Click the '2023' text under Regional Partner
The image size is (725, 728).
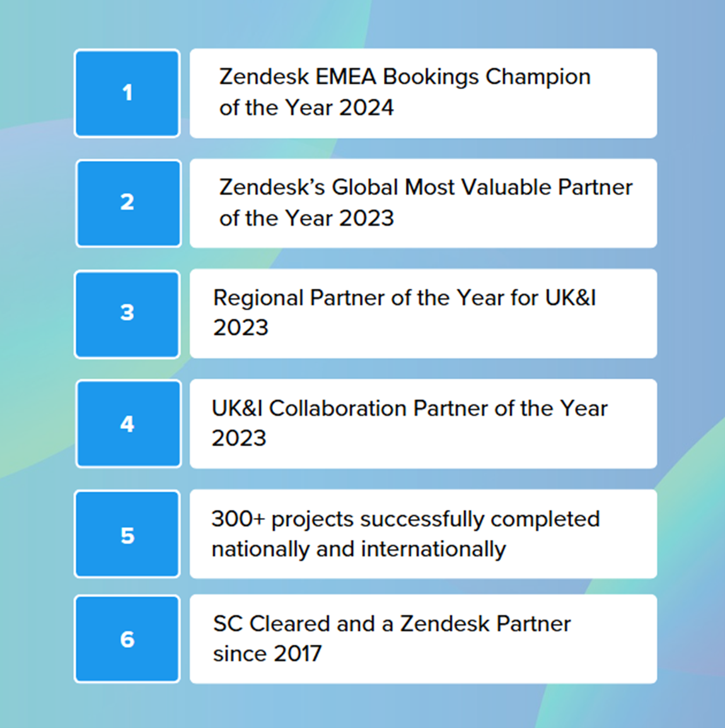[241, 328]
